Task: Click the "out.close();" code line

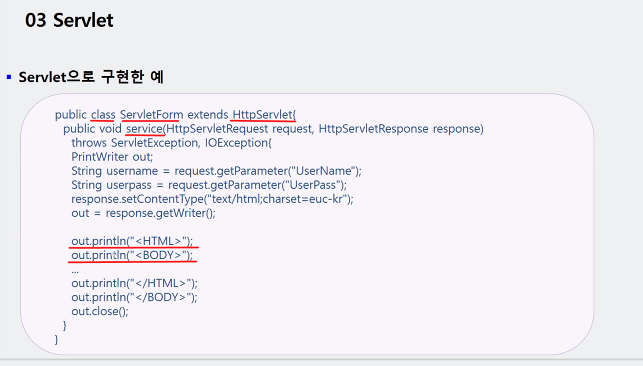Action: point(100,311)
